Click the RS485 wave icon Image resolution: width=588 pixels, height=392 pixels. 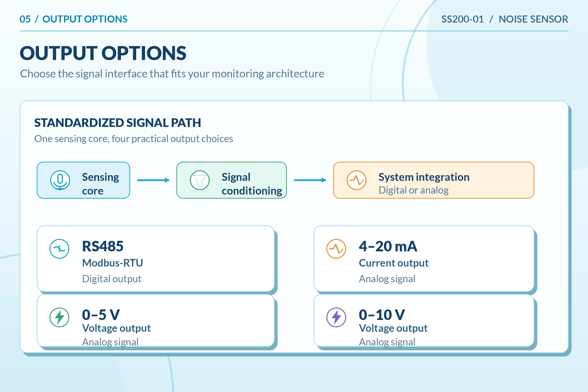pos(59,249)
